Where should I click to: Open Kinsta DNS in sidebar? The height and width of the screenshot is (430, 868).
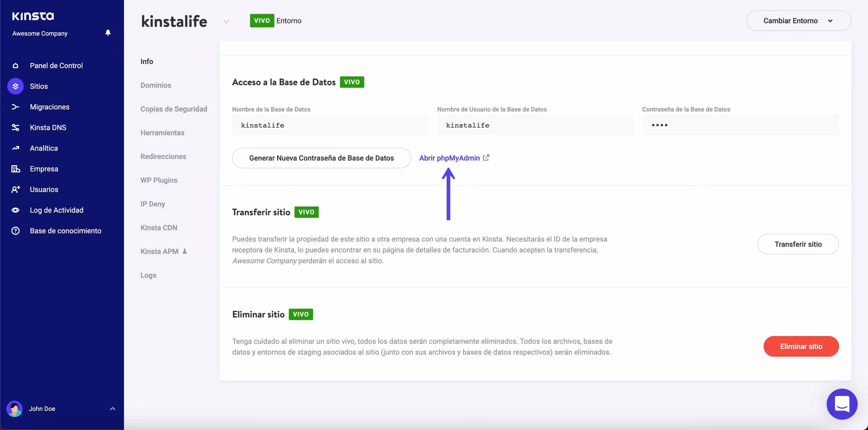(x=48, y=127)
